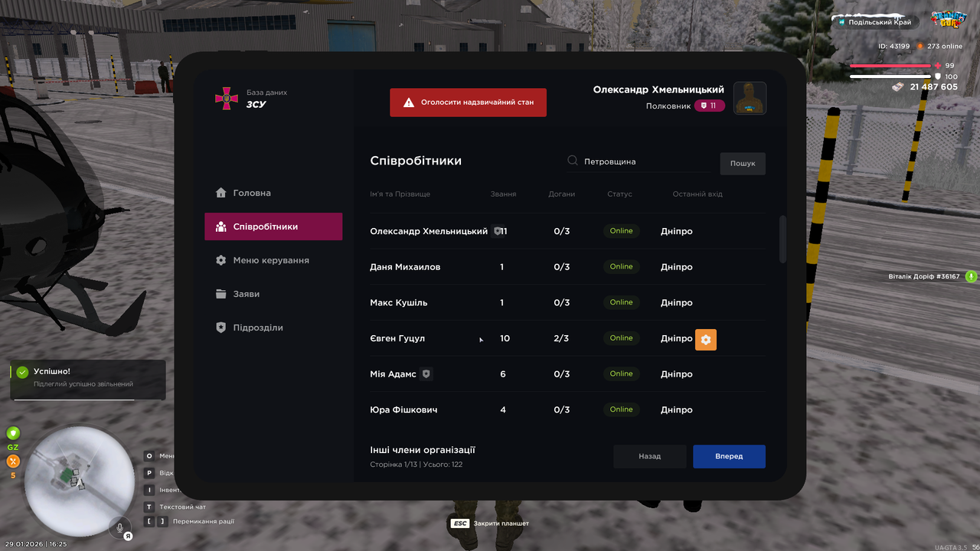
Task: Click the health bar in HUD
Action: click(x=890, y=66)
